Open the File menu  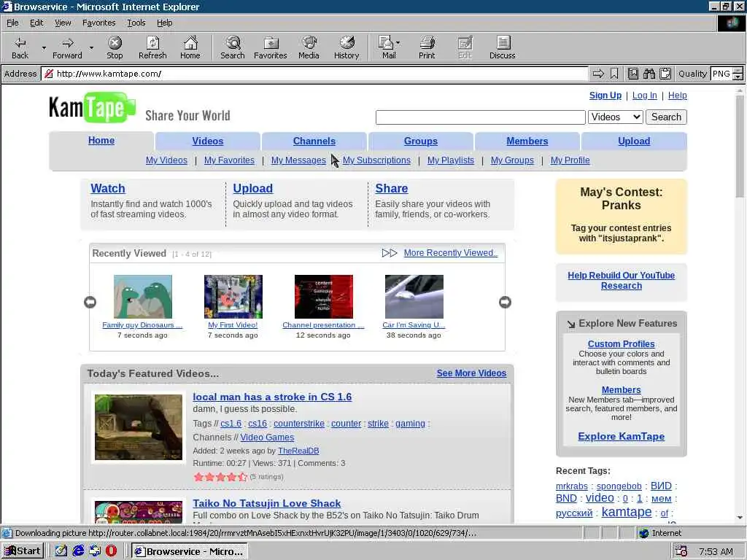[x=12, y=23]
